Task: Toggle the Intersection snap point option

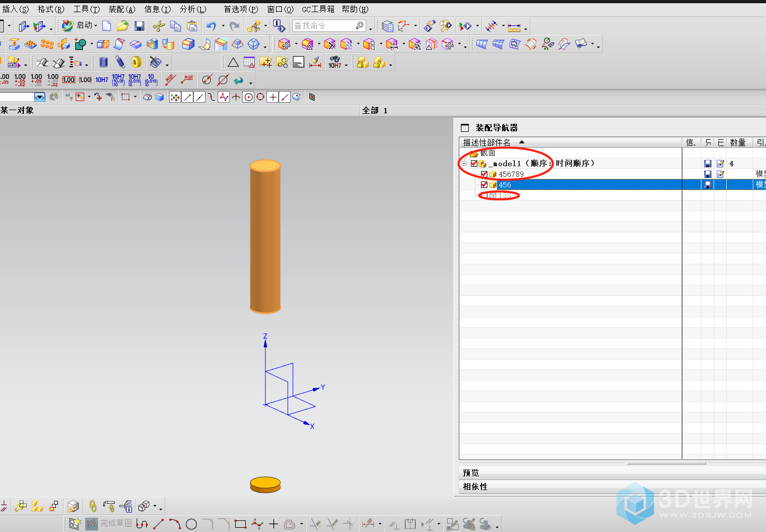Action: pos(236,97)
